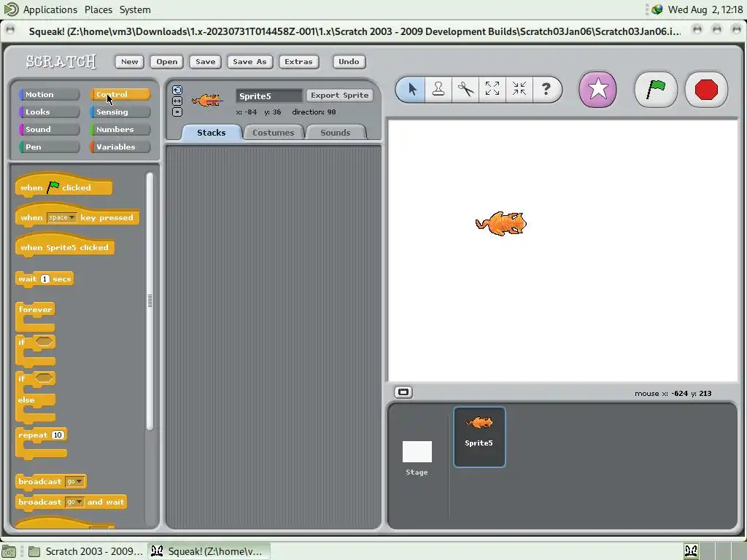The image size is (747, 560).
Task: Stop all scripts with the red stop sign
Action: point(706,90)
